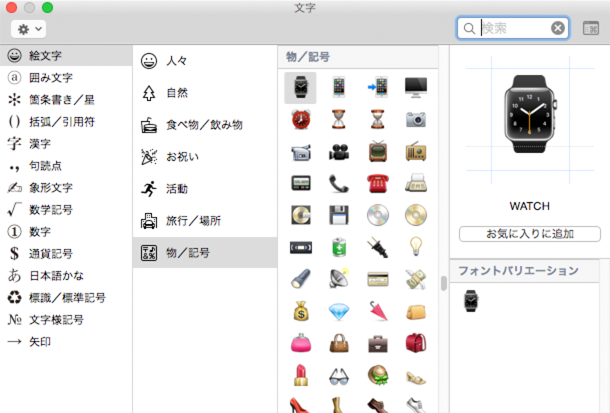Pick the red alarm clock emoji
This screenshot has width=610, height=413.
point(301,119)
